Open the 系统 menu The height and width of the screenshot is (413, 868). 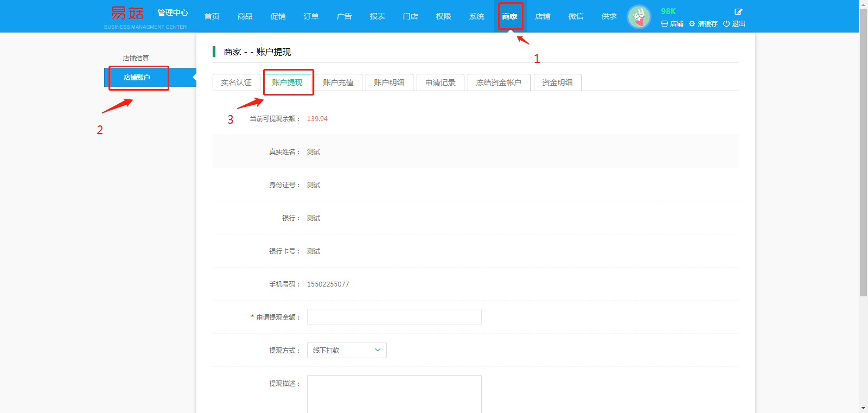(x=477, y=16)
